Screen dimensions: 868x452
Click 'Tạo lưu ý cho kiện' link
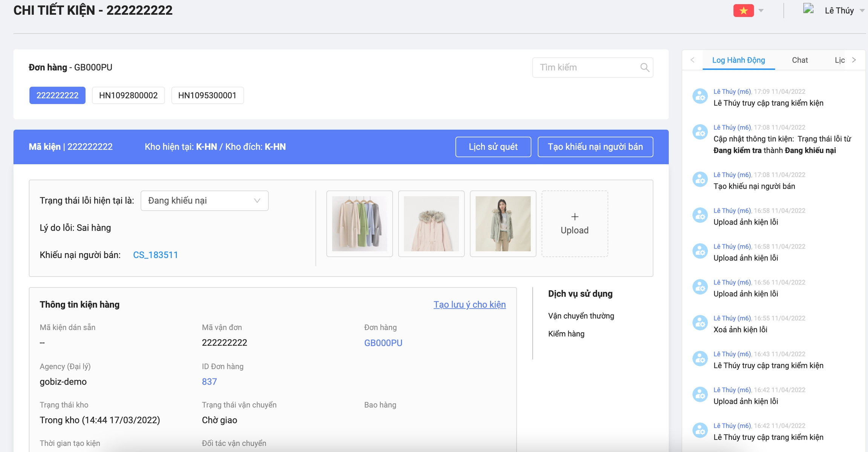click(469, 304)
